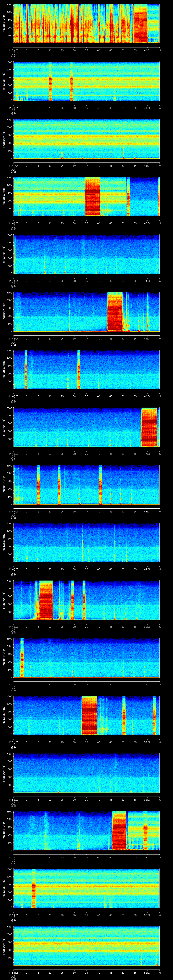Select the 41:00 minute tick label

147,108
